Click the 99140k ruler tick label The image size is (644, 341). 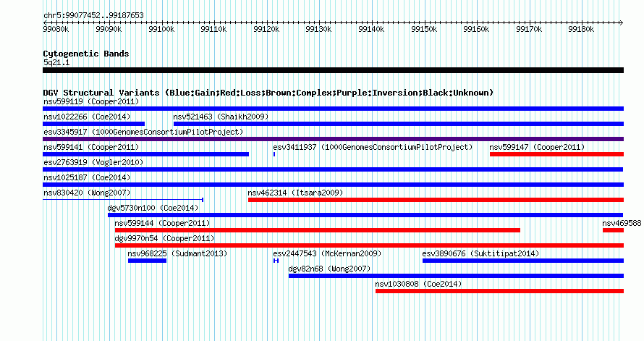click(x=371, y=29)
